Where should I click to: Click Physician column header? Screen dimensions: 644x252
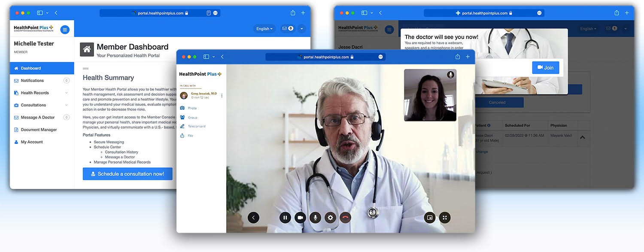(559, 126)
